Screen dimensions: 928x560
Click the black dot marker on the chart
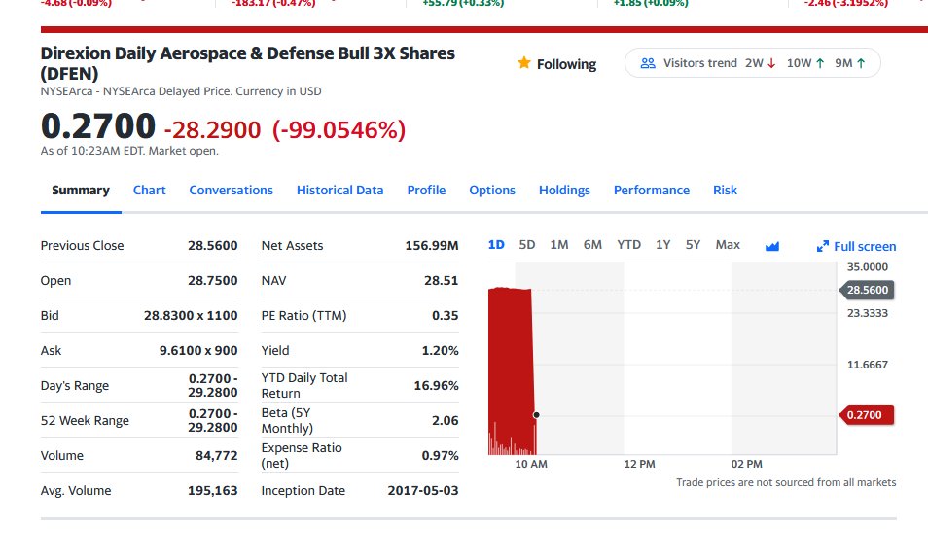click(x=536, y=415)
